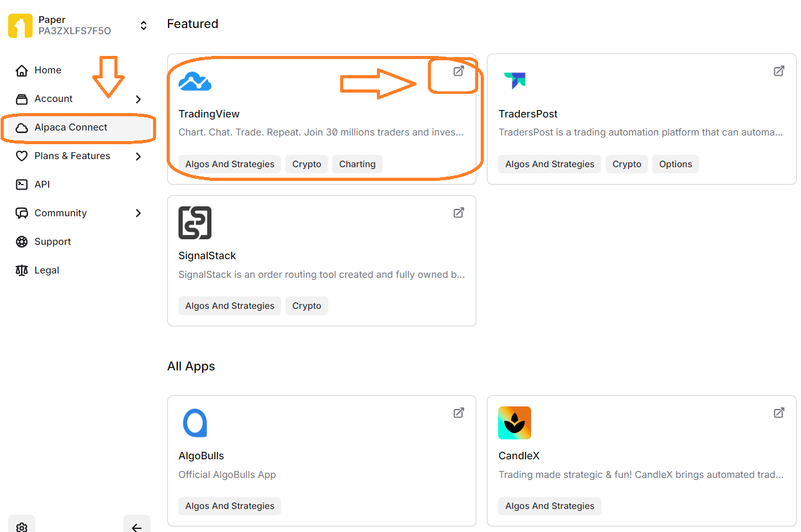Viewport: 801px width, 532px height.
Task: Click SignalStack's Crypto tag
Action: [307, 306]
